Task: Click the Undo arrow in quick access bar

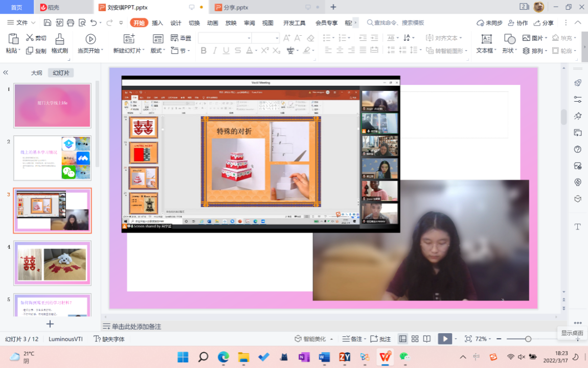Action: point(93,22)
